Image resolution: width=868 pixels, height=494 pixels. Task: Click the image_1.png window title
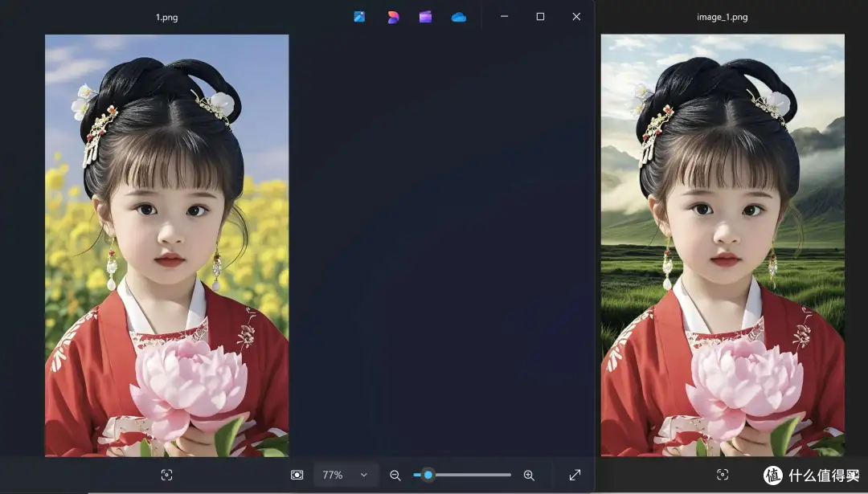(x=723, y=17)
